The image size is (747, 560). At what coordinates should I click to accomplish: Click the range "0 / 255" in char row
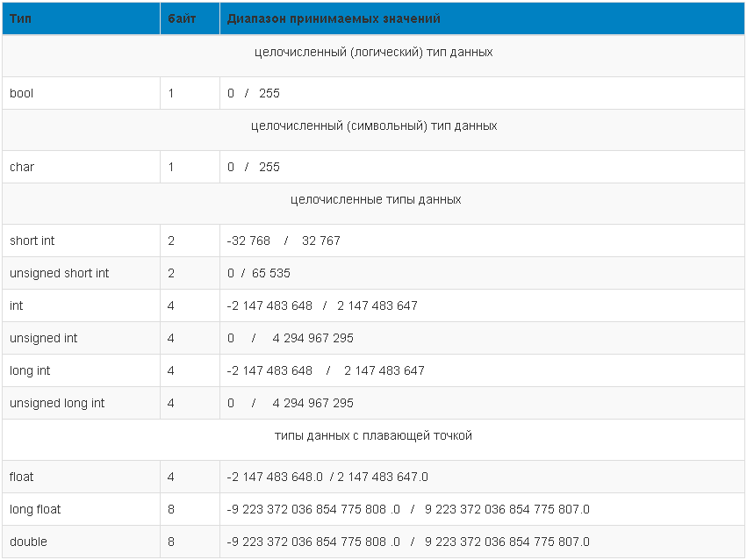coord(254,167)
